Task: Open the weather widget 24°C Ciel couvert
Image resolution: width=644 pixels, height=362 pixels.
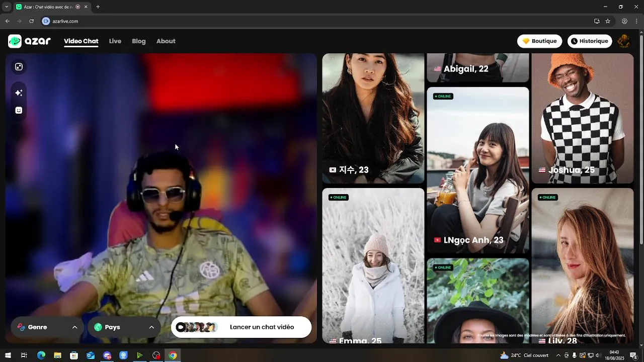Action: coord(524,355)
